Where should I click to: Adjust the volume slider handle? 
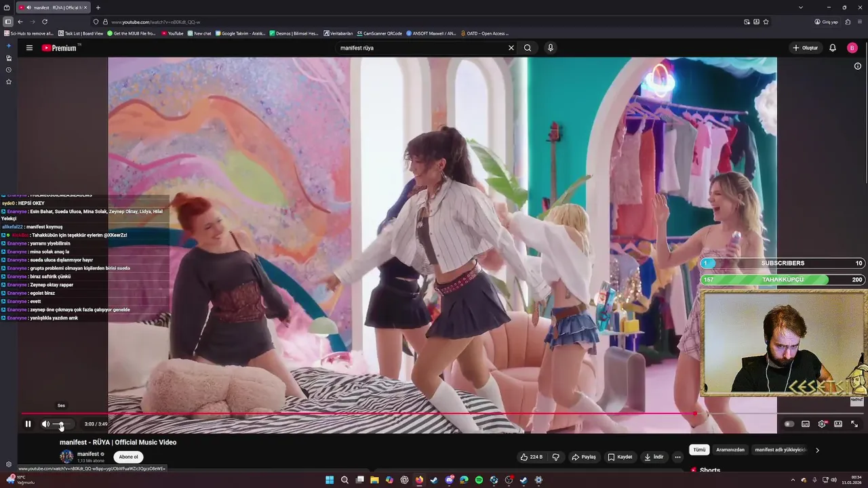pos(60,424)
